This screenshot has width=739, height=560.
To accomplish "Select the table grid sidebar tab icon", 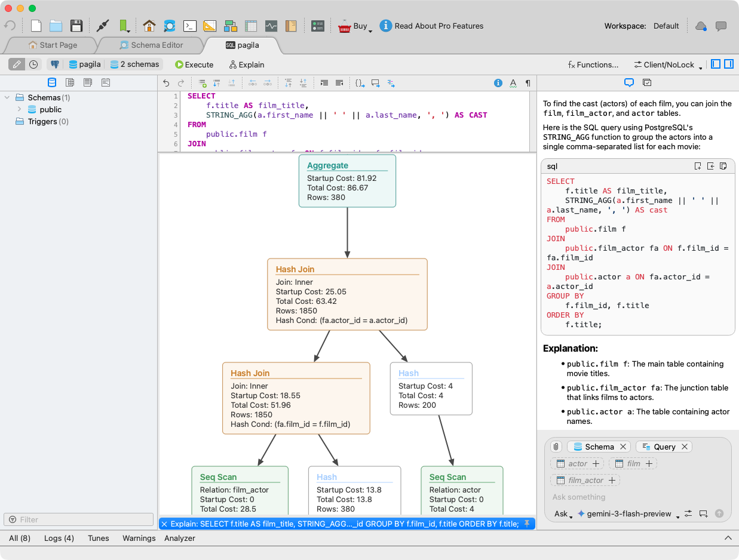I will point(70,82).
